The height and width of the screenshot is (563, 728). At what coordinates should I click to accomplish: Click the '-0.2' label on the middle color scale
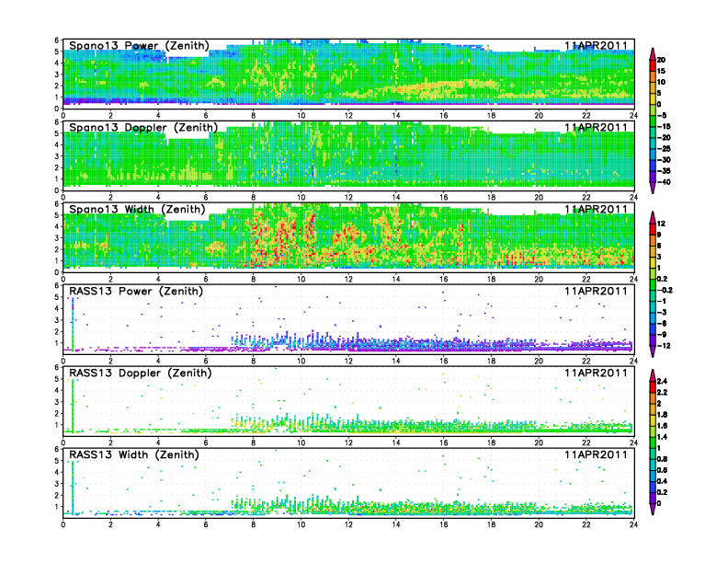665,291
